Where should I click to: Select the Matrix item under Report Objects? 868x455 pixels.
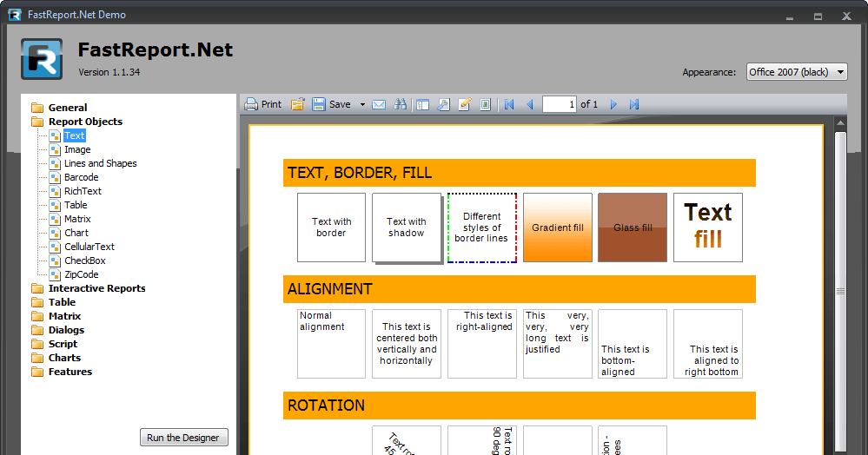point(77,219)
